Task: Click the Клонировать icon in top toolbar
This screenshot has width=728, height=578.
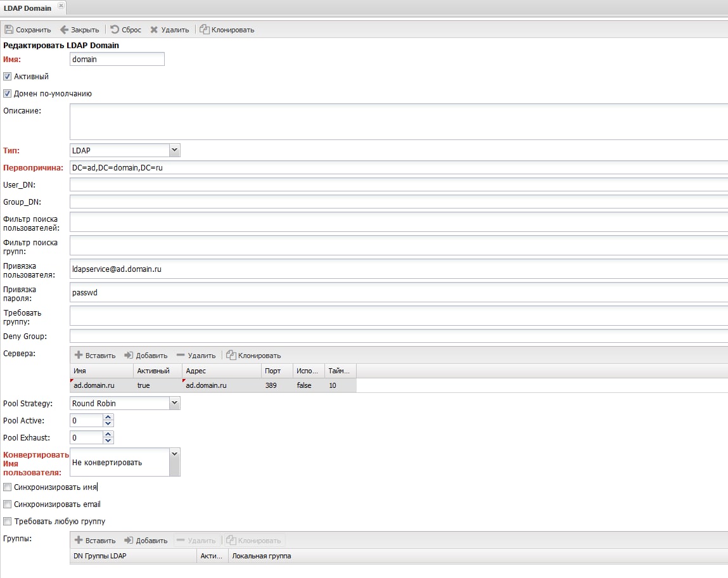Action: click(x=204, y=29)
